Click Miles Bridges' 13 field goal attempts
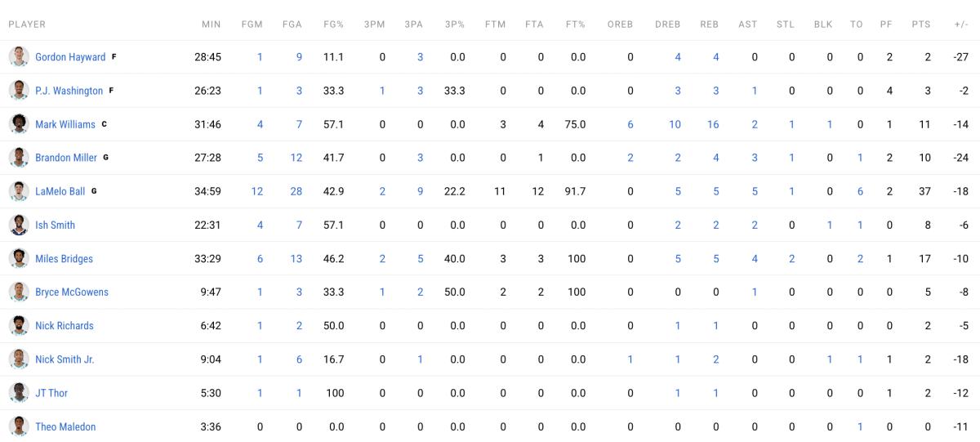Image resolution: width=980 pixels, height=442 pixels. click(x=296, y=259)
